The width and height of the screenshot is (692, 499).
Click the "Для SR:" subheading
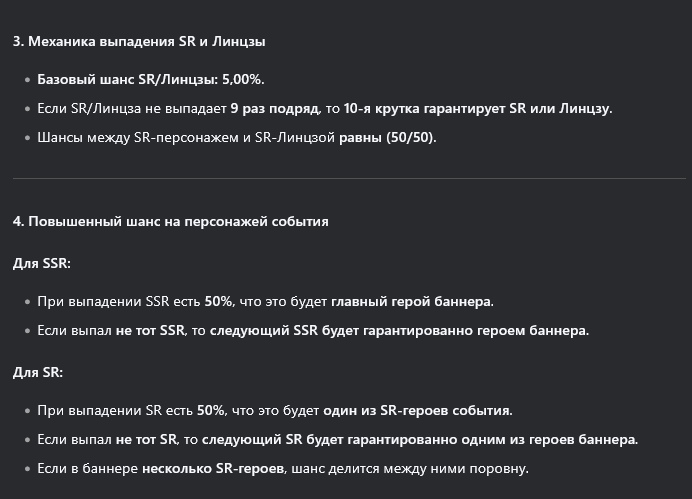[x=38, y=372]
